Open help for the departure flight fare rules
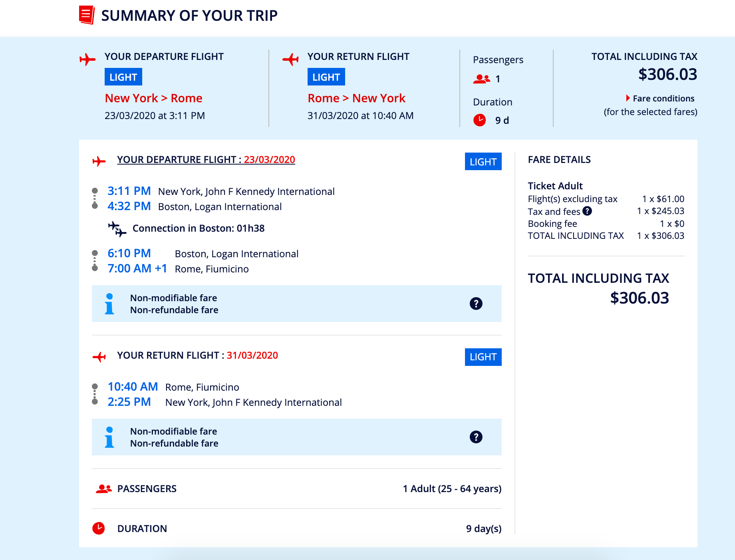The width and height of the screenshot is (735, 560). point(476,304)
